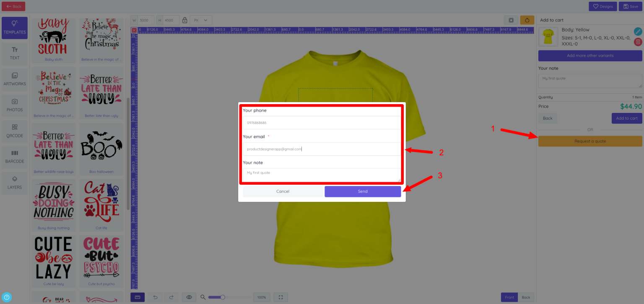Click the Request a quote button
644x304 pixels.
tap(590, 141)
